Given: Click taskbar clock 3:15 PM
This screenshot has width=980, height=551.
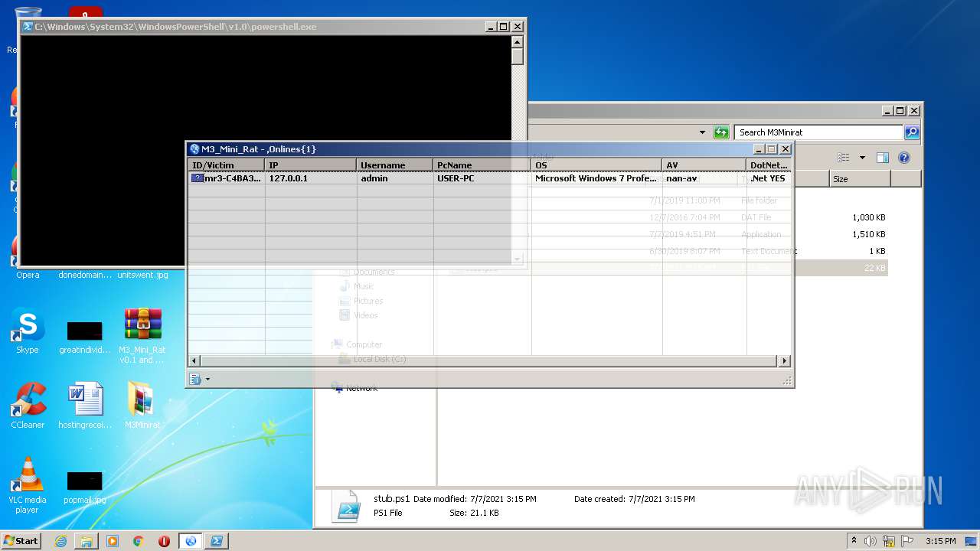Looking at the screenshot, I should [x=940, y=541].
